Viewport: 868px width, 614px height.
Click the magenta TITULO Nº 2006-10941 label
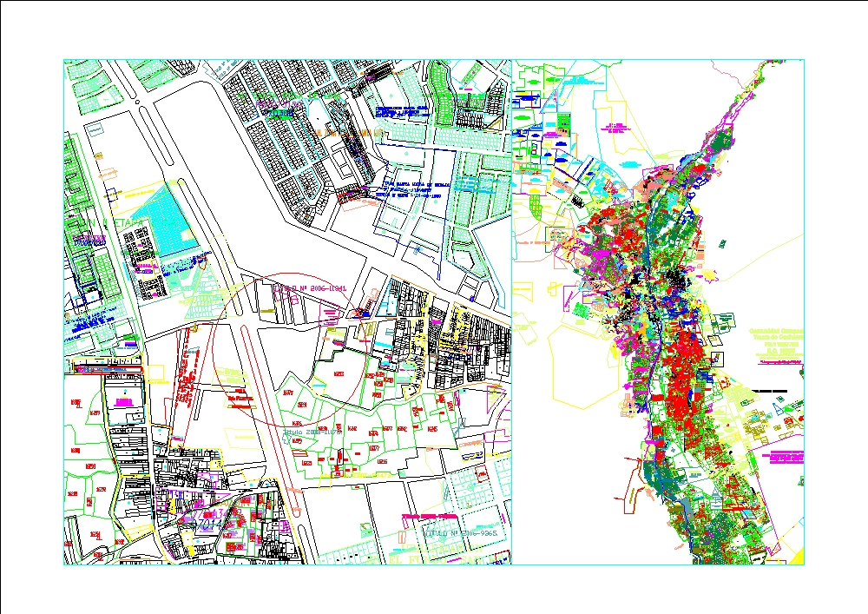(310, 287)
